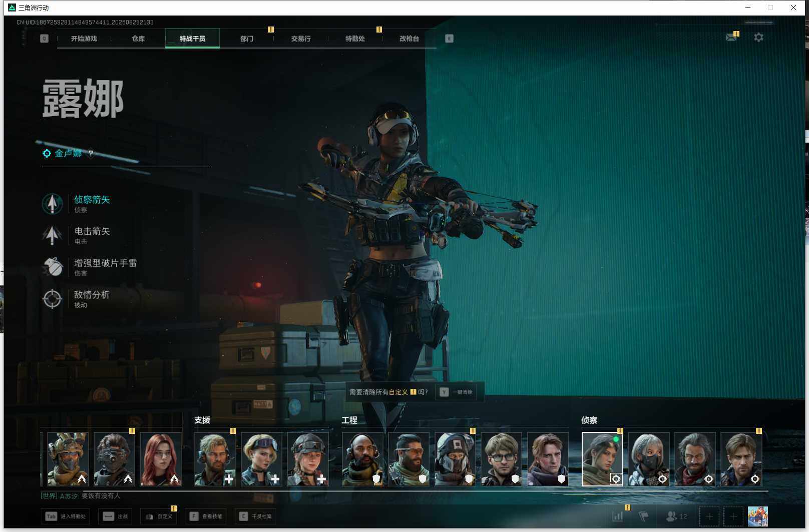Select the bald bearded engineer operator portrait
Screen dimensions: 809x532
[362, 459]
